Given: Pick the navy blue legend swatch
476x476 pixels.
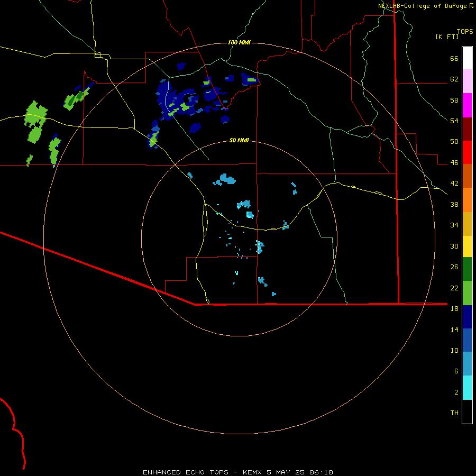Looking at the screenshot, I should point(467,317).
